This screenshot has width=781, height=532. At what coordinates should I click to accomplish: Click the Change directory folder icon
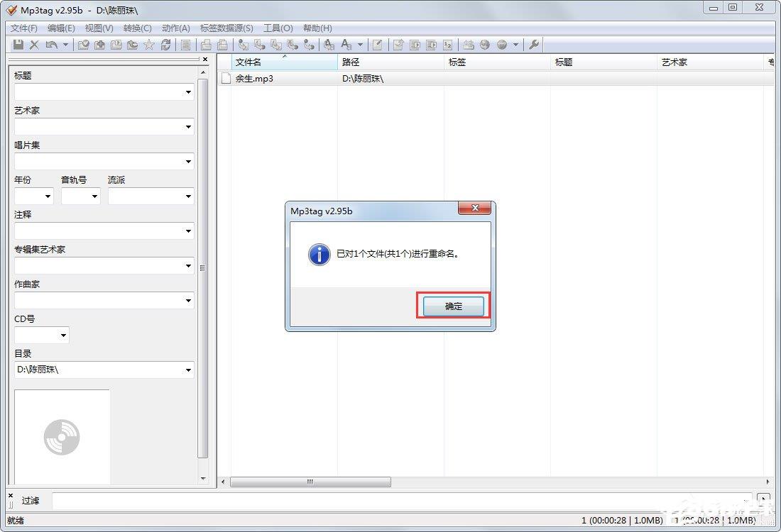coord(83,45)
